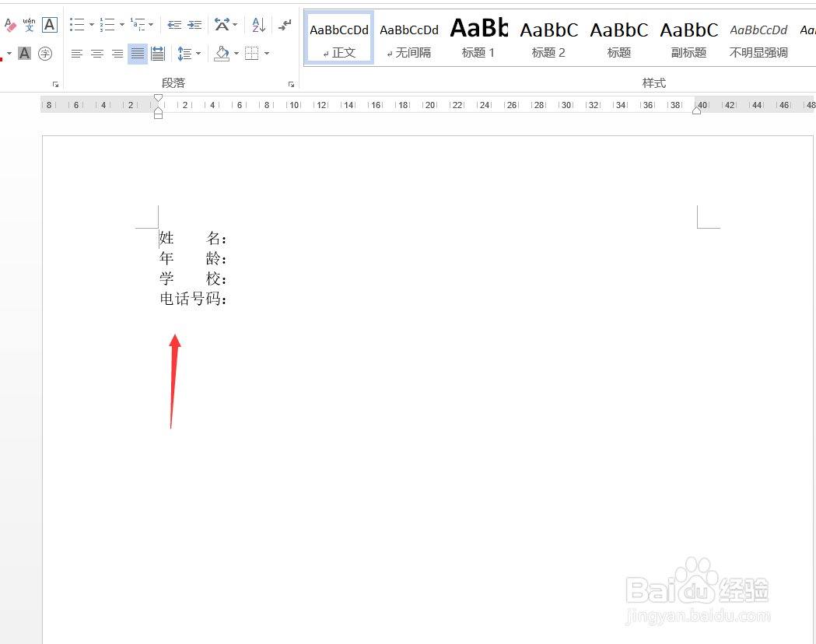Select the 正文 style
Viewport: 816px width, 644px height.
click(x=339, y=38)
